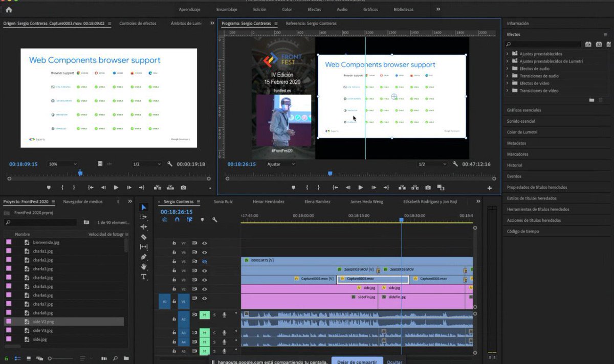The height and width of the screenshot is (364, 614).
Task: Export frame camera icon in Source monitor
Action: click(183, 188)
